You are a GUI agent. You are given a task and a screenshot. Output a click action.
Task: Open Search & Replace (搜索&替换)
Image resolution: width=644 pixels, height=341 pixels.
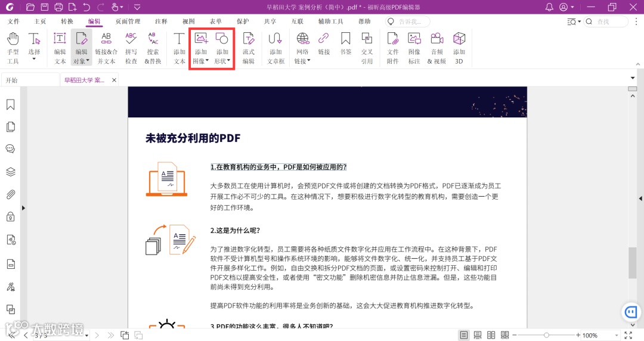coord(153,48)
